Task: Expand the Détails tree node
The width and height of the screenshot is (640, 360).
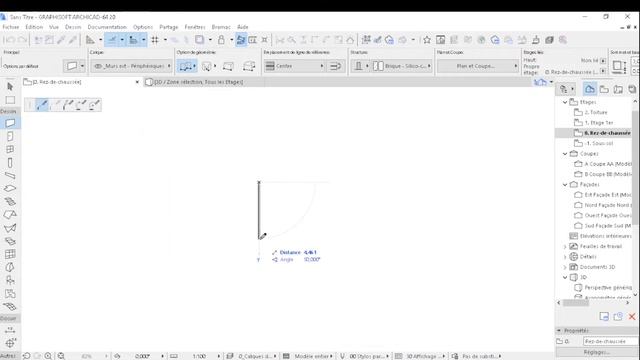Action: (565, 257)
